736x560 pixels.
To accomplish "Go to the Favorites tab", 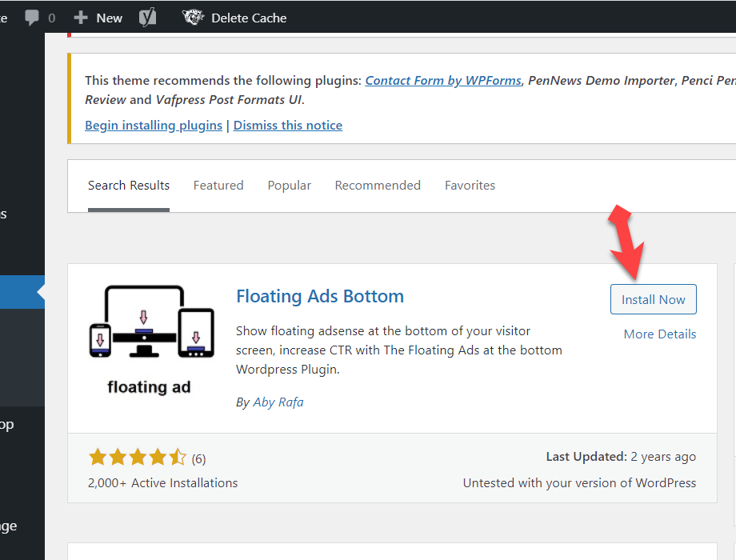I will tap(470, 186).
